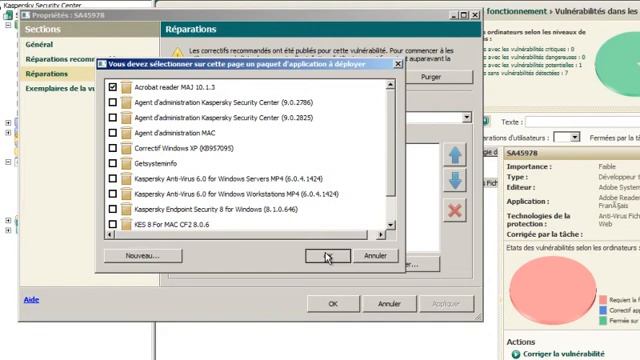Click the KES 8 For MAC package icon

[x=126, y=224]
